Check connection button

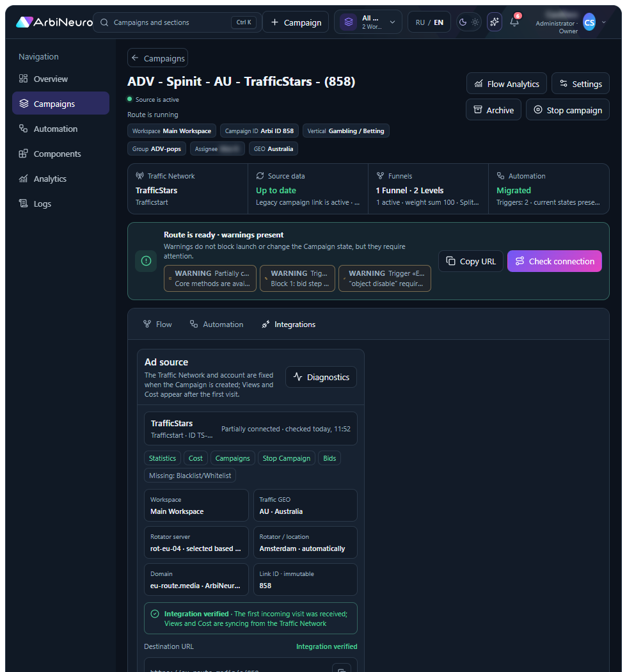(x=555, y=261)
